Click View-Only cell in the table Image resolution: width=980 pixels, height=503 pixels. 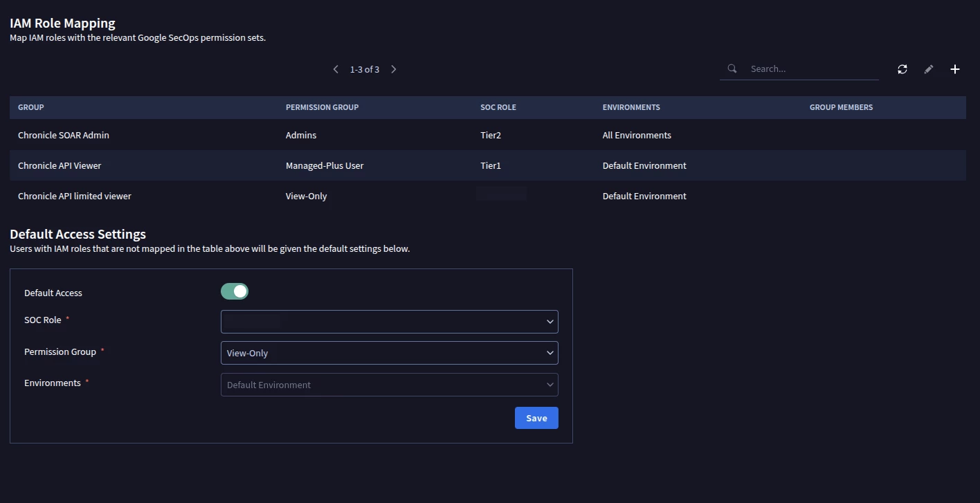point(306,196)
